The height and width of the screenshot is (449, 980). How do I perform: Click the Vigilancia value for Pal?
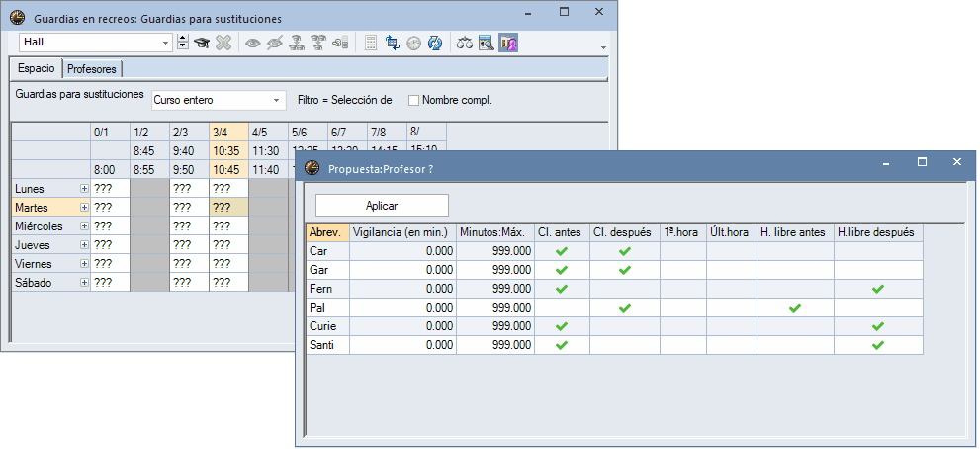coord(402,308)
